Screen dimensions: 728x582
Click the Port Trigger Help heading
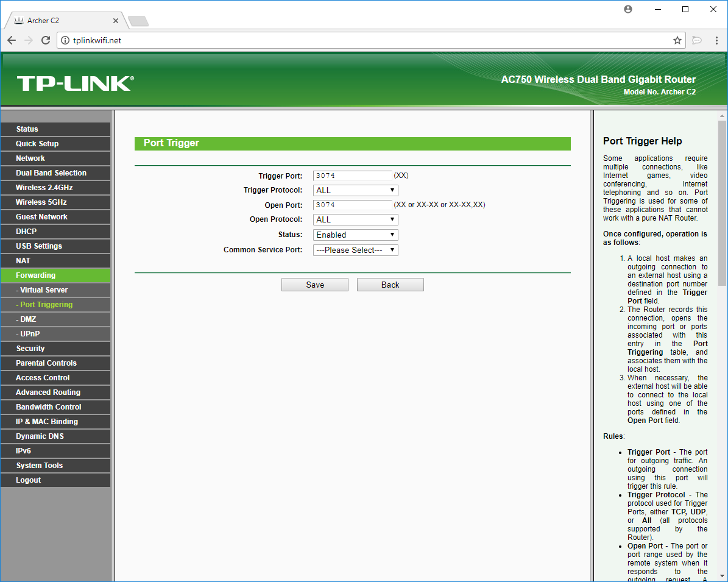642,141
